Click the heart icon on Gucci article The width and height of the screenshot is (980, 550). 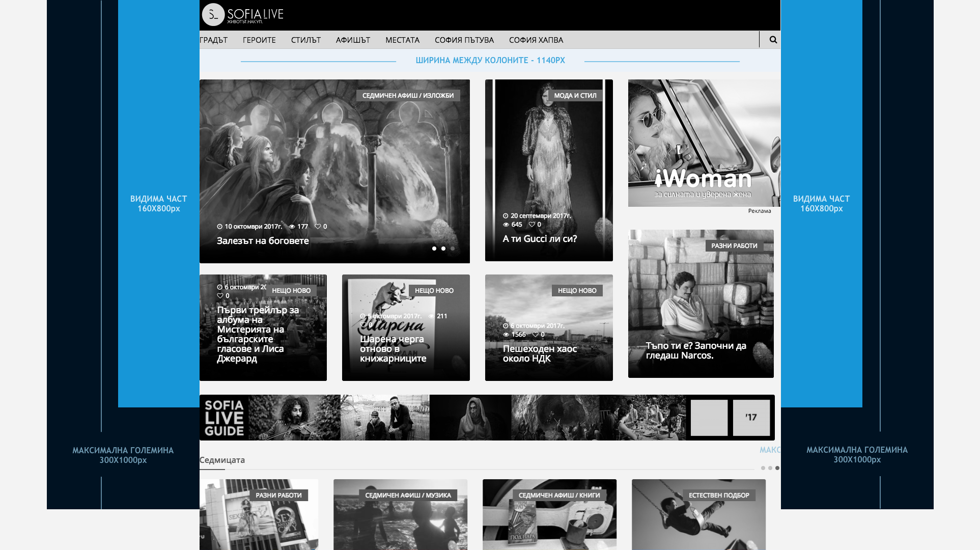(x=531, y=225)
